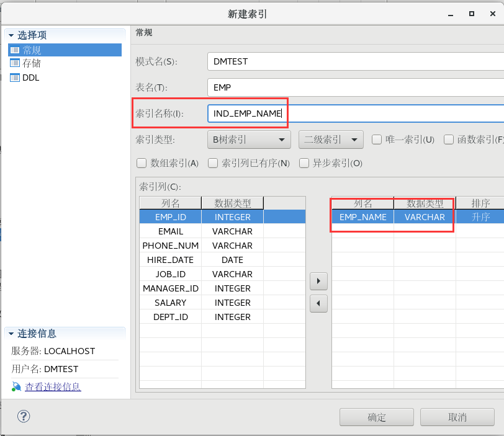Screen dimensions: 504x436
Task: Click the 存储 list icon in sidebar
Action: click(x=15, y=63)
